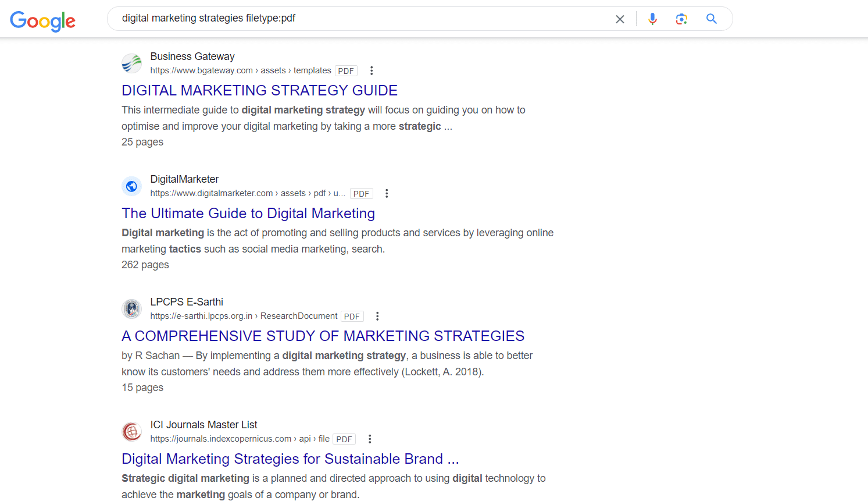This screenshot has height=501, width=868.
Task: Click the Business Gateway site favicon
Action: [131, 63]
